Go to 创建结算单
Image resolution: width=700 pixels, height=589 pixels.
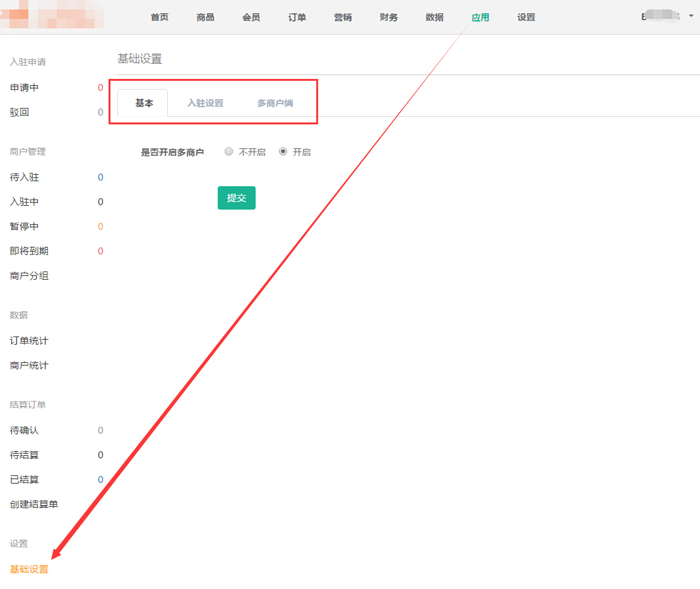[34, 504]
